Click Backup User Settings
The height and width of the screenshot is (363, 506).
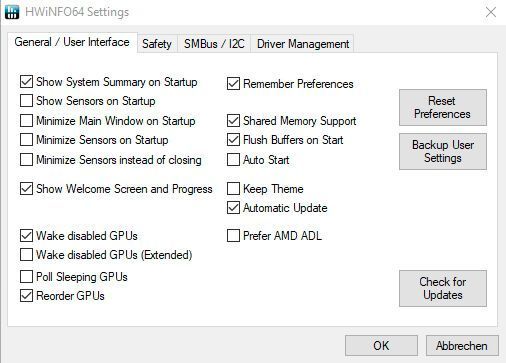[443, 151]
